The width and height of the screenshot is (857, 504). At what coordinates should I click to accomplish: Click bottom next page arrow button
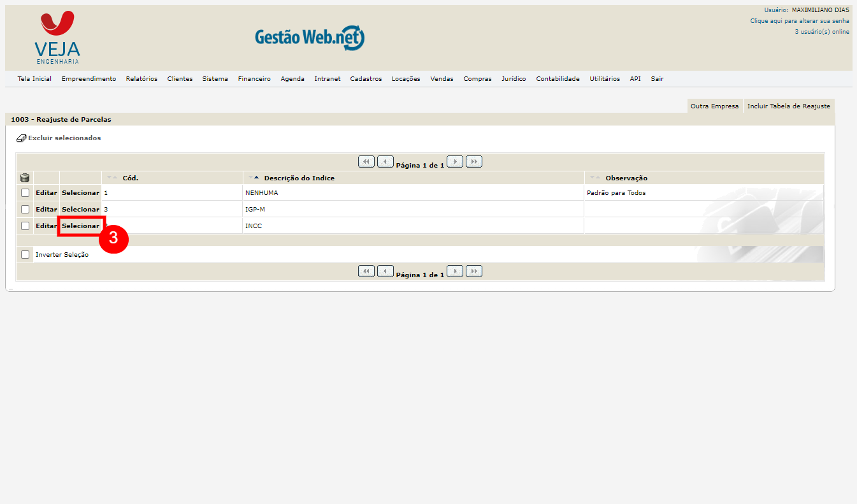[x=455, y=271]
